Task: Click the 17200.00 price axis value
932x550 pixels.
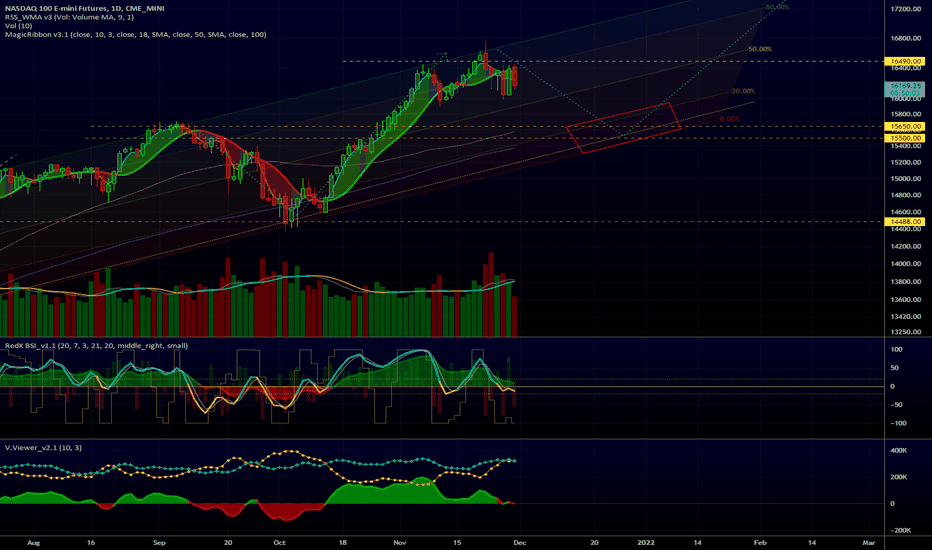Action: (906, 9)
